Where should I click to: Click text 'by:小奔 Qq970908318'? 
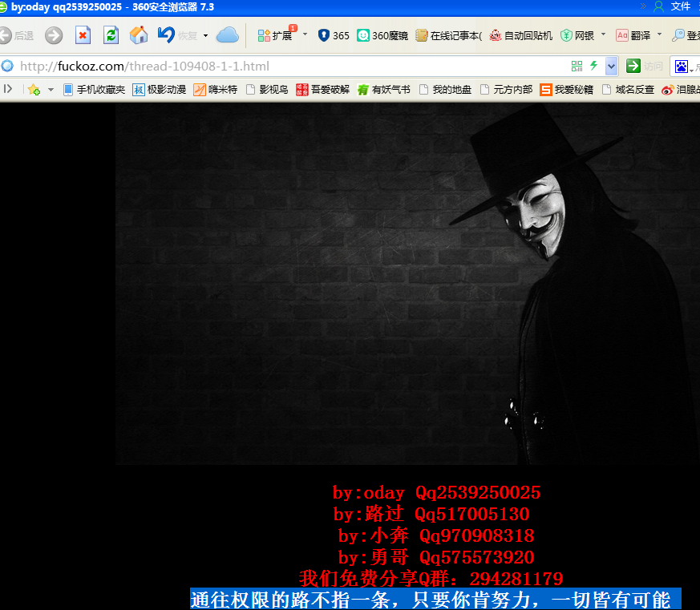coord(436,535)
